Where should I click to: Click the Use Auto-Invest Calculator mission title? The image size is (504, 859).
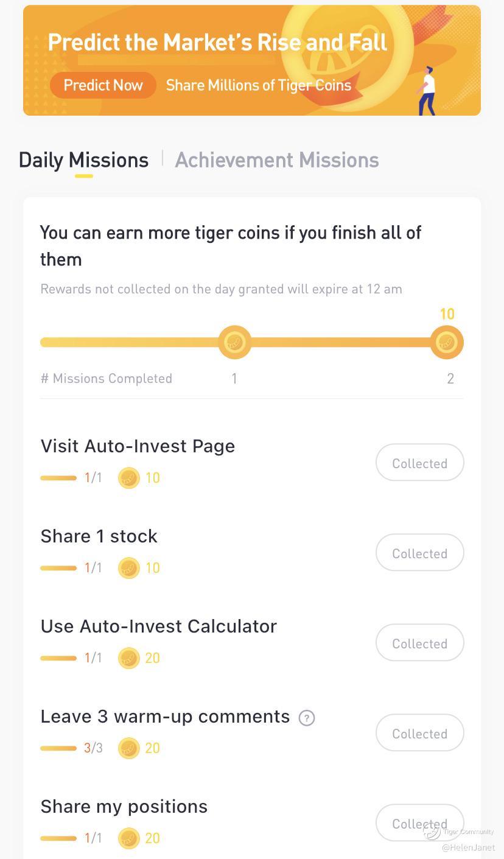[x=158, y=626]
